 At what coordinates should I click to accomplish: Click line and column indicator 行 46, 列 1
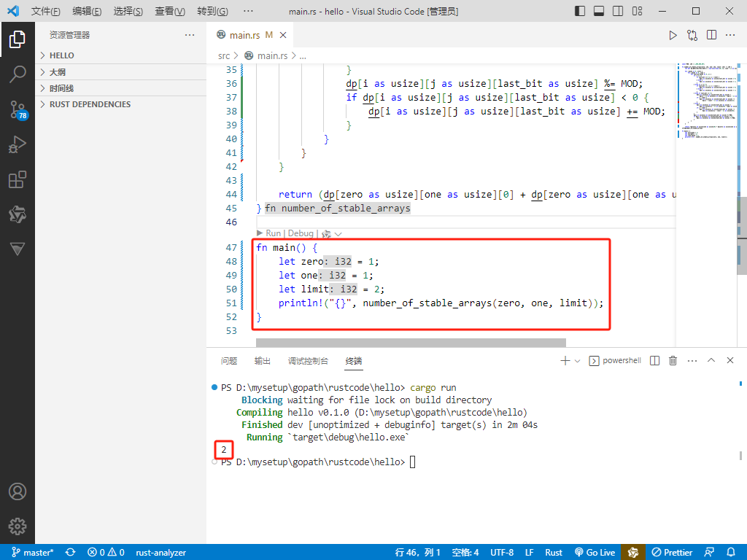(418, 553)
